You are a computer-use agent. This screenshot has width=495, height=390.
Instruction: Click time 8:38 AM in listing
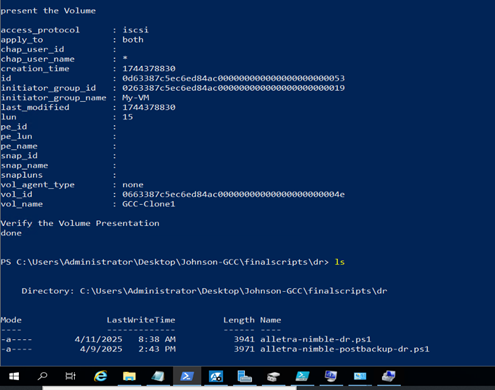157,339
